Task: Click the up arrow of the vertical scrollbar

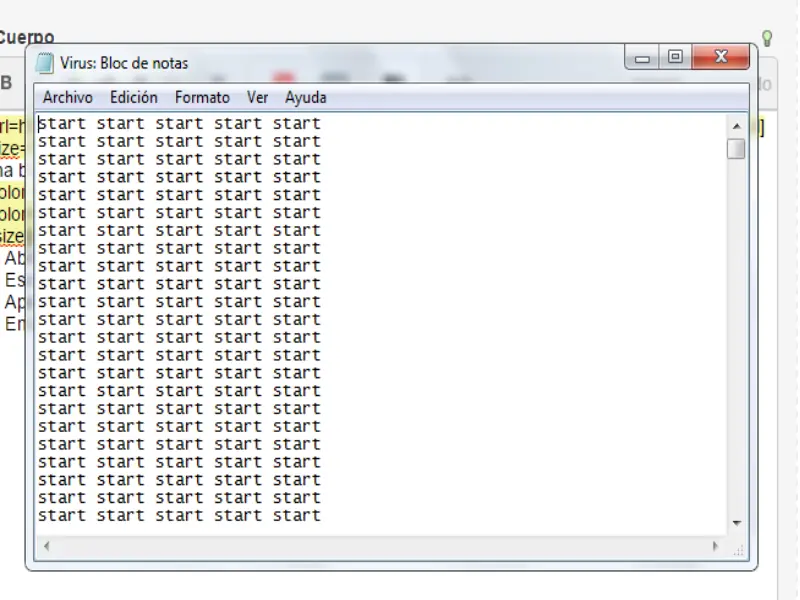Action: click(736, 125)
